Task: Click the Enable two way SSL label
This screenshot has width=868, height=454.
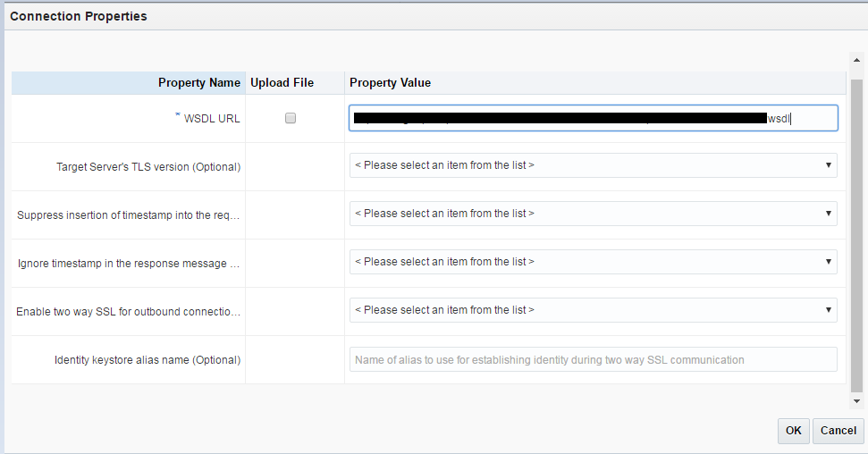Action: pos(129,312)
